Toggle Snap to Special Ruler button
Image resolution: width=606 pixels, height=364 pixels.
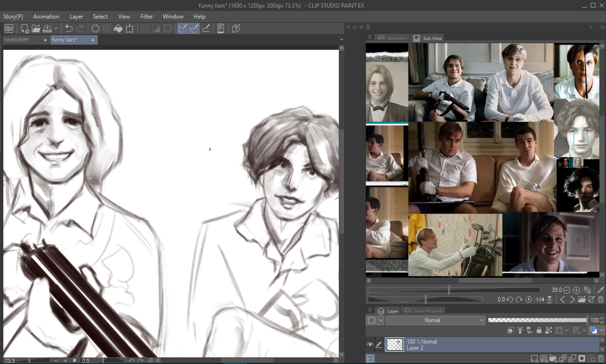click(x=194, y=28)
